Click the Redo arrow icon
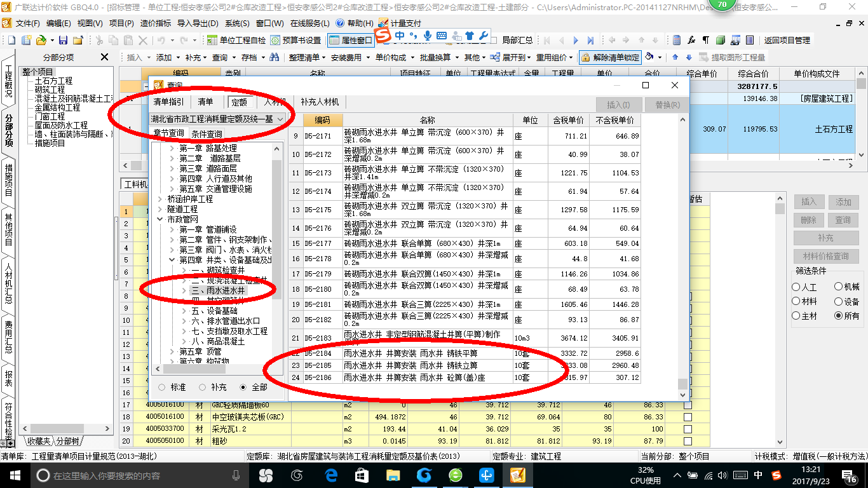Viewport: 868px width, 488px height. point(184,40)
